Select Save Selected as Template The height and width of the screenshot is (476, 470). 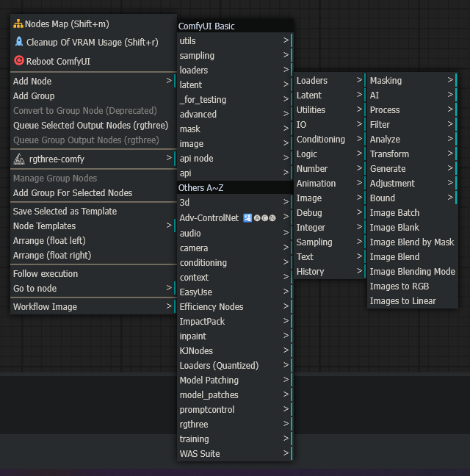[65, 211]
